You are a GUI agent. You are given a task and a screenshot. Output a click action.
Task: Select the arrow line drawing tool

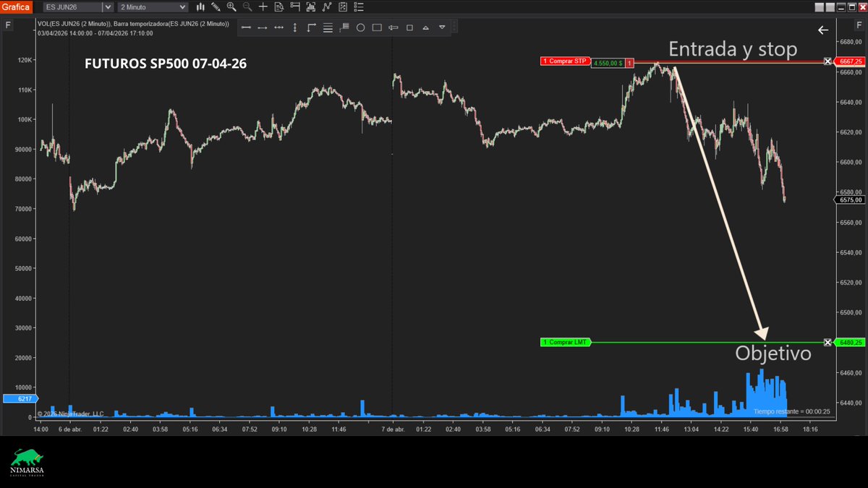pos(263,27)
